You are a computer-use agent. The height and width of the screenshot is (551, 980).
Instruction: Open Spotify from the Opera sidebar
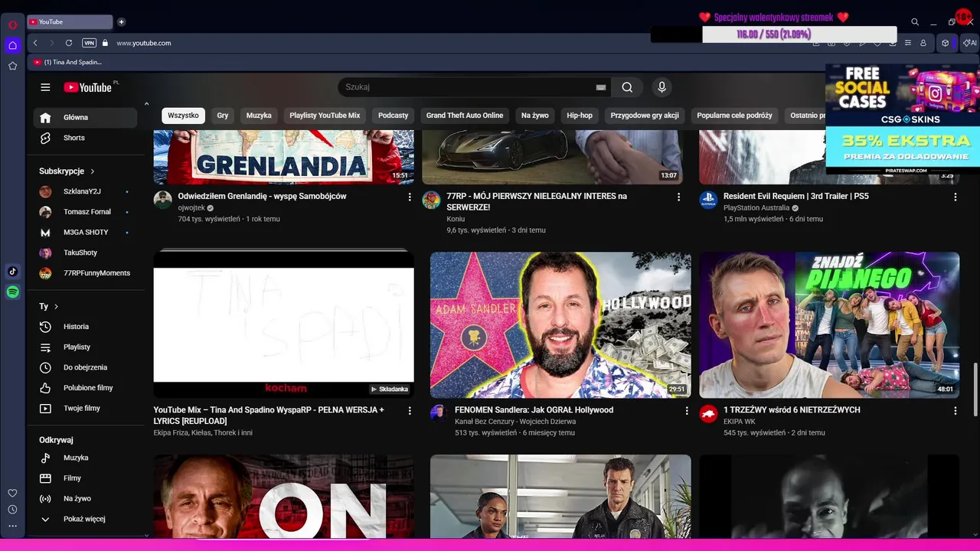click(12, 292)
